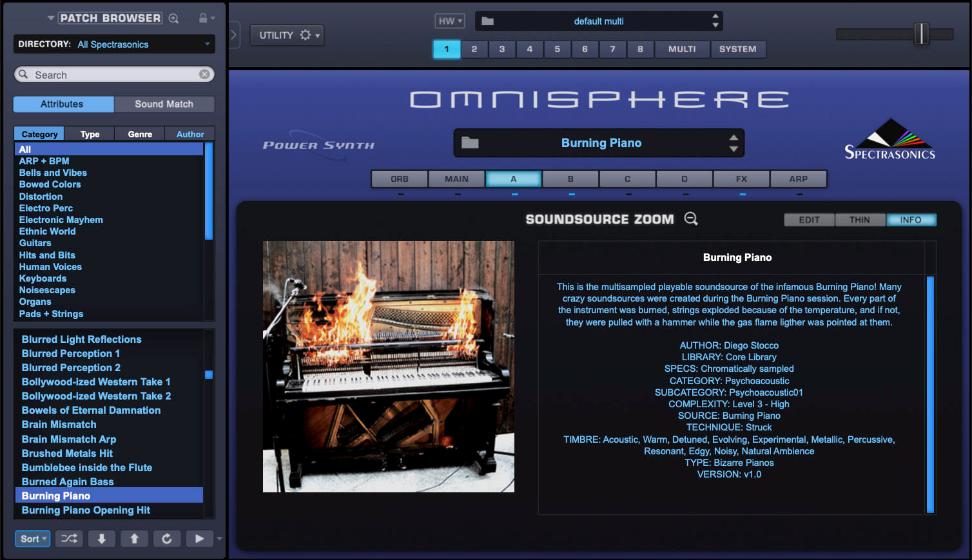Open the dropdown arrow beside the play button
This screenshot has width=972, height=560.
(219, 539)
